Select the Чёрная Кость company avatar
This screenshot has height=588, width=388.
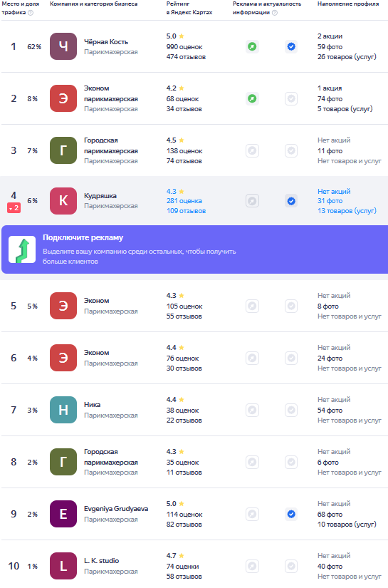63,46
